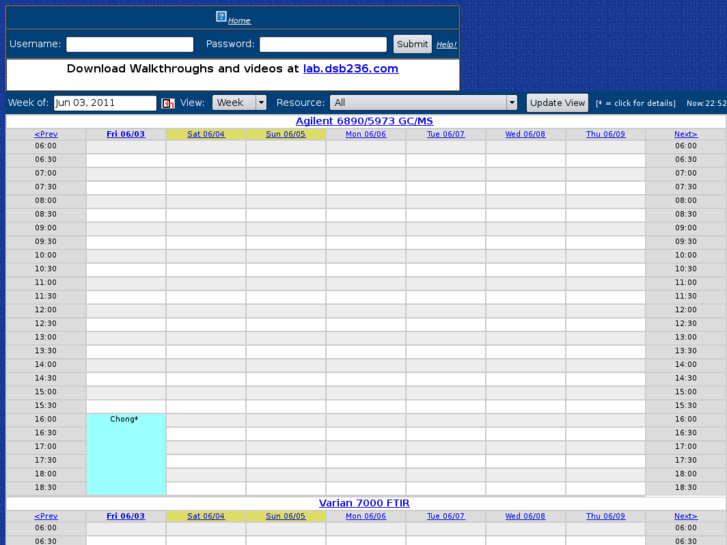Viewport: 727px width, 545px height.
Task: Open the calendar date picker icon
Action: click(168, 103)
